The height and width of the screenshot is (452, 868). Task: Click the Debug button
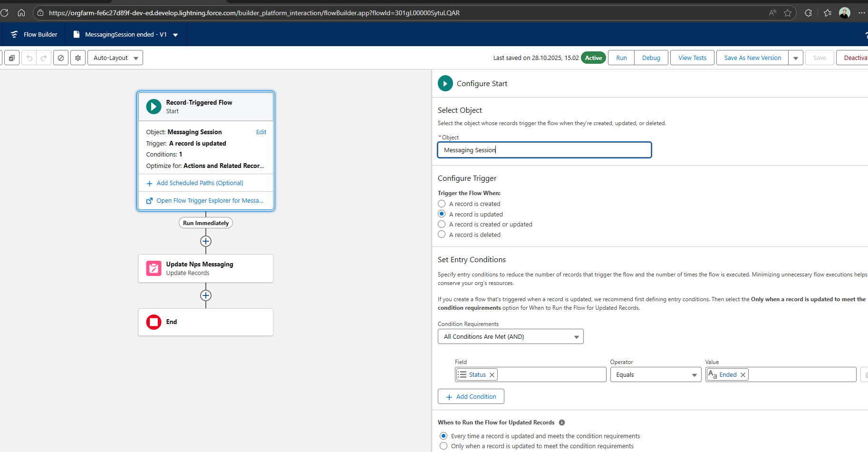tap(651, 58)
